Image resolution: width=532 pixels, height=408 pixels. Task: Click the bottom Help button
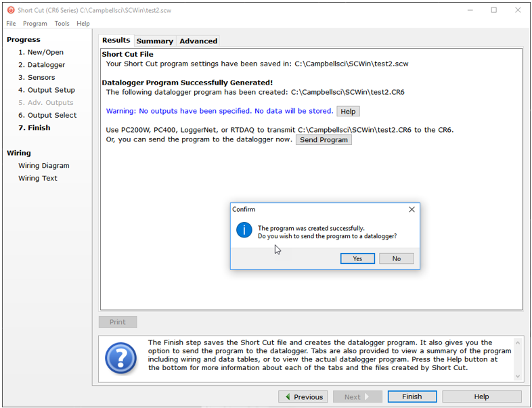coord(482,396)
